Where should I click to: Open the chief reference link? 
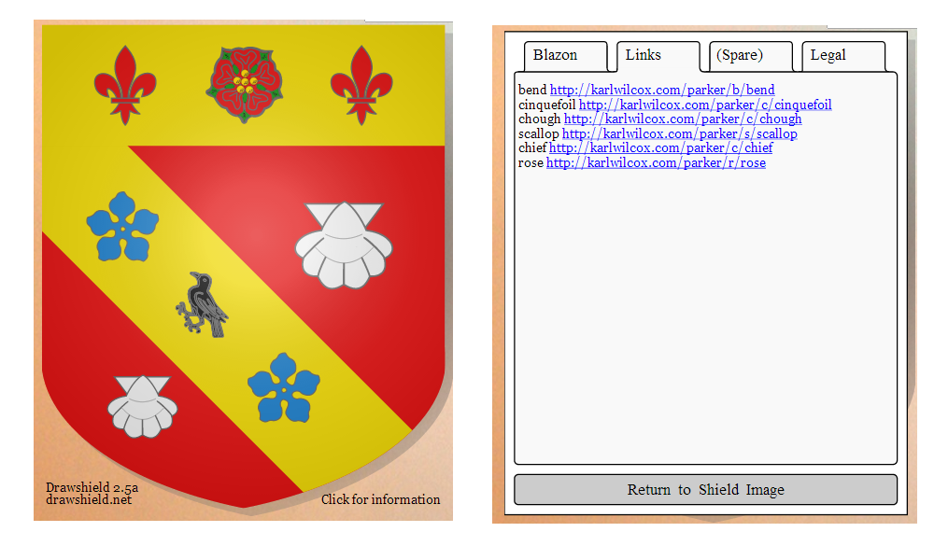pyautogui.click(x=660, y=147)
